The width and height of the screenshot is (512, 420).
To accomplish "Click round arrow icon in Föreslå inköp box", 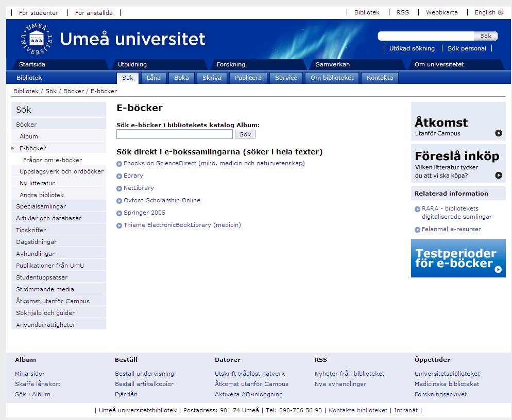I will tap(499, 175).
